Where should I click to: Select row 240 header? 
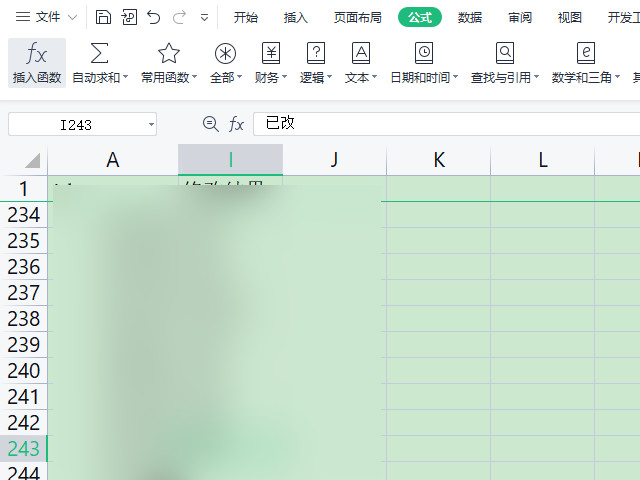(24, 371)
